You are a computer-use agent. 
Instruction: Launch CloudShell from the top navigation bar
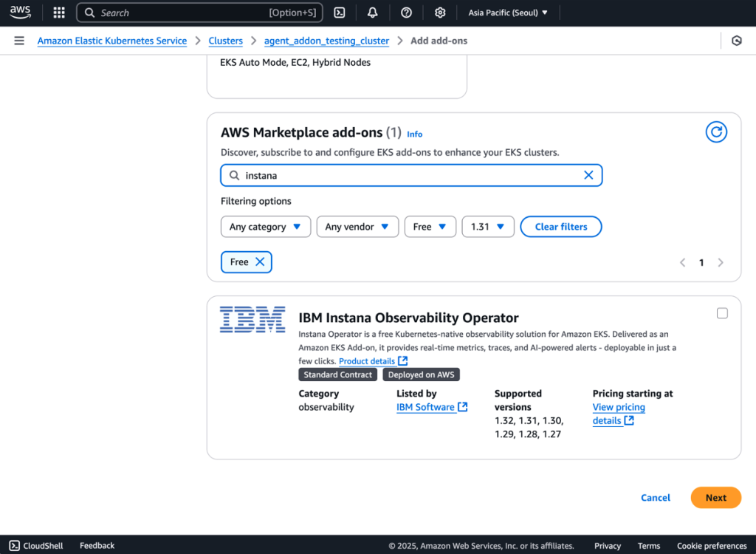340,13
